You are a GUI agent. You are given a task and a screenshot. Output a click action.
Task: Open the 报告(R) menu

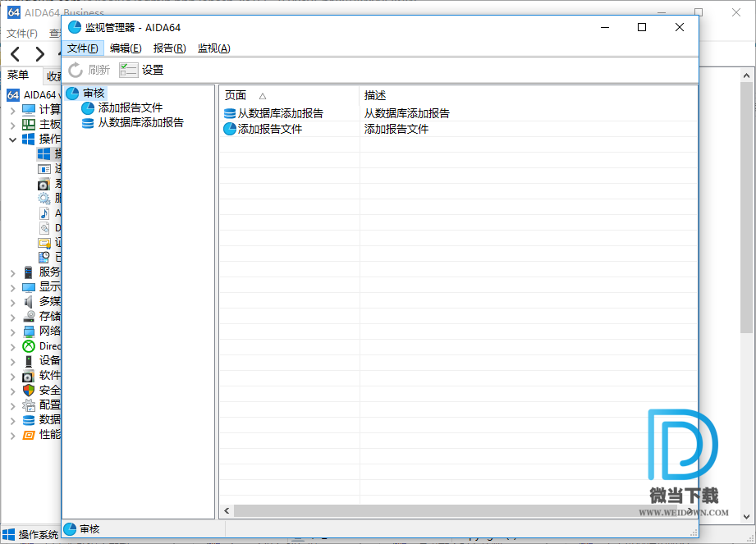[x=169, y=48]
